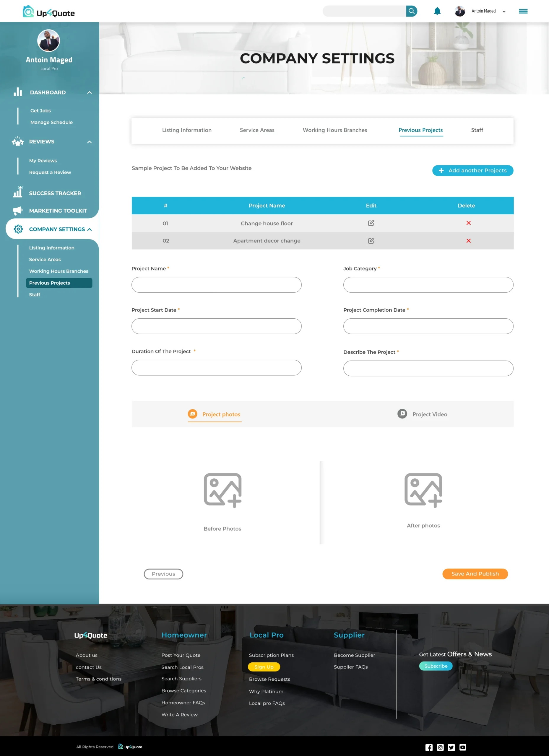This screenshot has height=756, width=549.
Task: Edit the Change house floor project
Action: [x=371, y=223]
